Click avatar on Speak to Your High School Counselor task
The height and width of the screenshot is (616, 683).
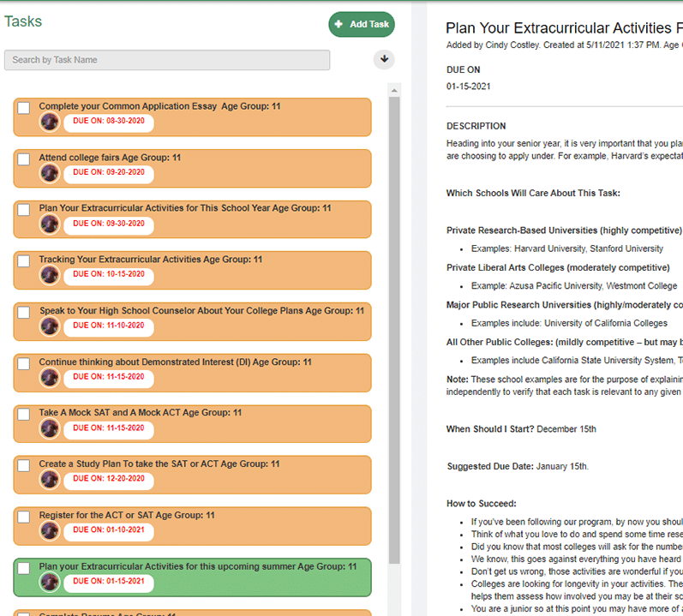[x=49, y=326]
